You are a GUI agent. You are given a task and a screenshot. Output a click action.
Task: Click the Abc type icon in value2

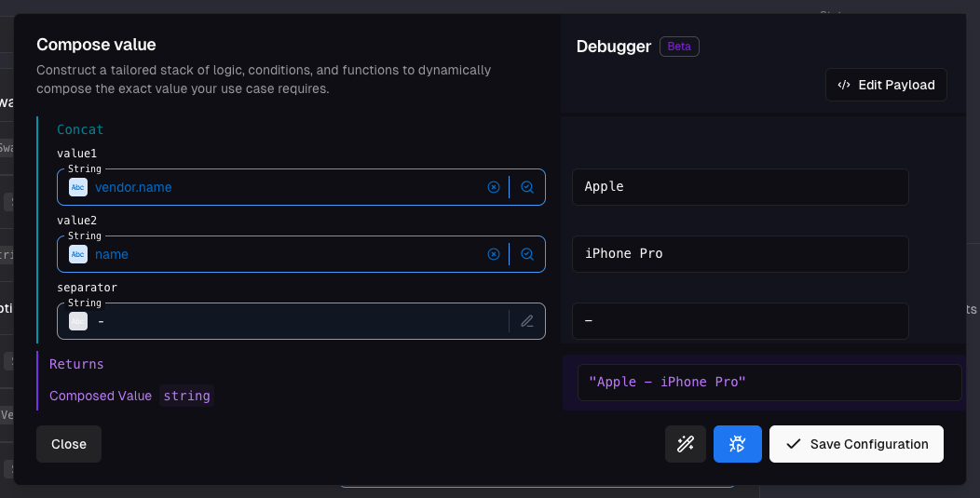pos(78,254)
